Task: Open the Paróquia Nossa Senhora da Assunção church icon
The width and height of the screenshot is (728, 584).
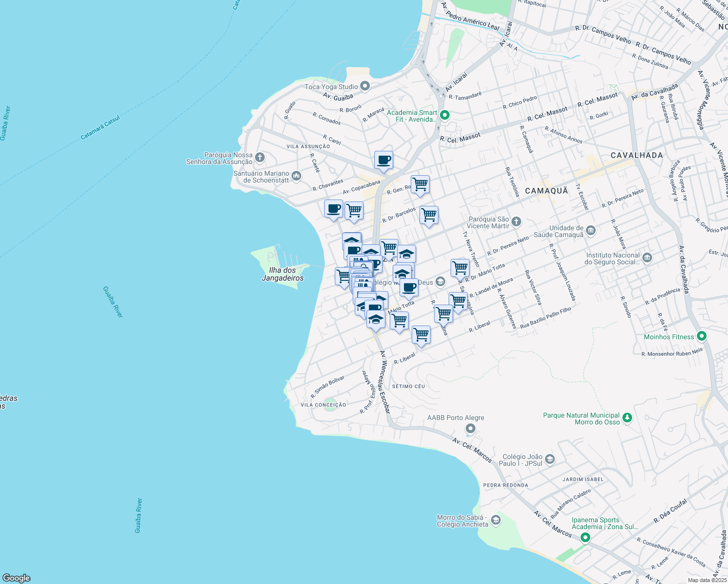Action: pos(260,158)
